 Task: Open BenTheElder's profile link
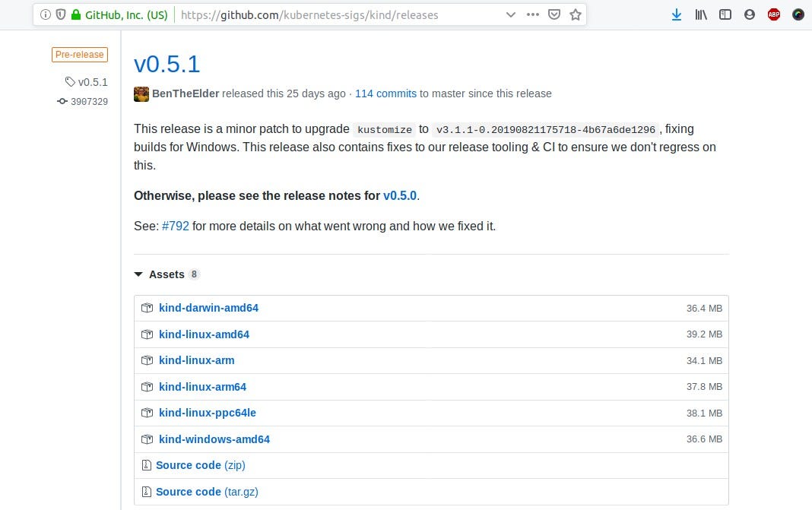point(186,93)
